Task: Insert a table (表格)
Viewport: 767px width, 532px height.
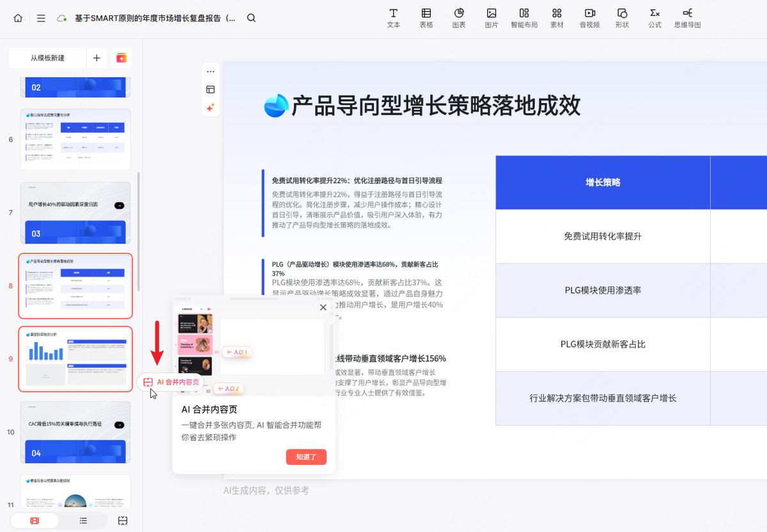Action: pyautogui.click(x=426, y=19)
